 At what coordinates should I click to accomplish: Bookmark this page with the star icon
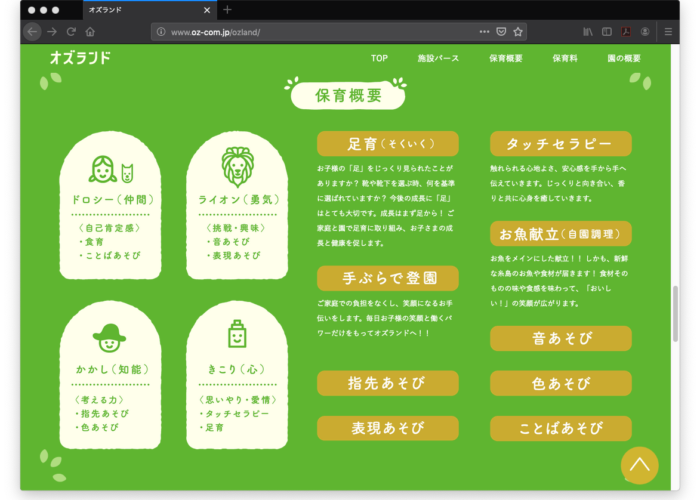[518, 32]
